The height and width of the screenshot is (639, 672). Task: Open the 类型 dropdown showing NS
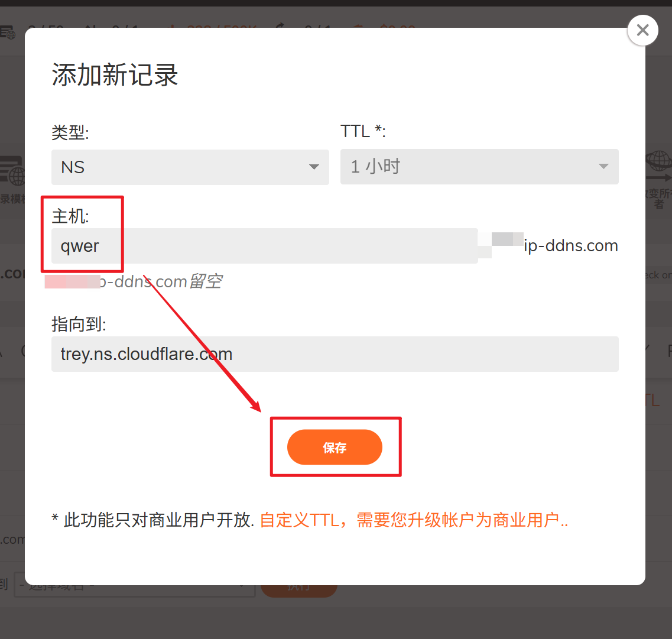[x=190, y=167]
